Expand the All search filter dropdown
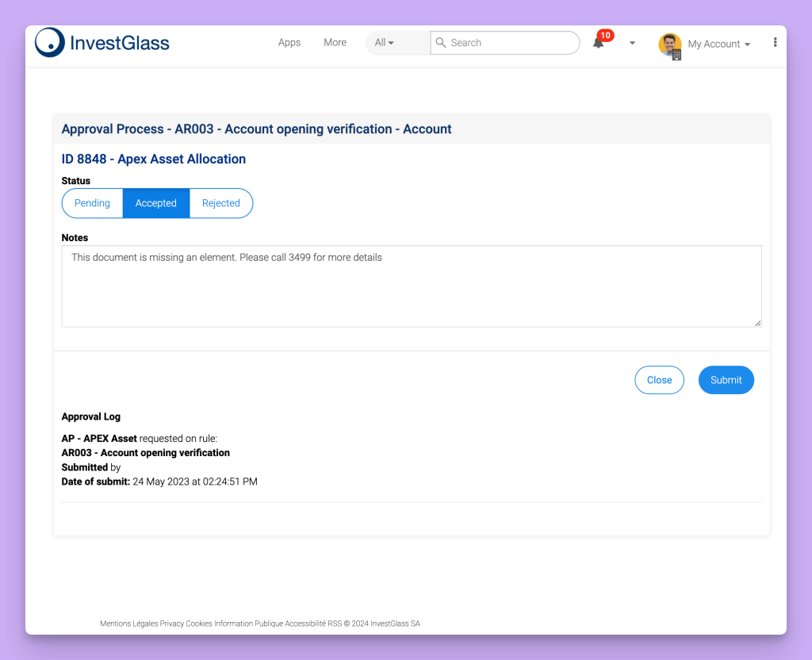Screen dimensions: 812x660 coord(385,43)
